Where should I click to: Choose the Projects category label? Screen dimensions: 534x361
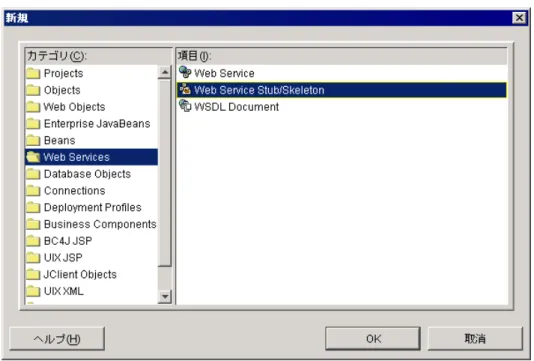[63, 73]
